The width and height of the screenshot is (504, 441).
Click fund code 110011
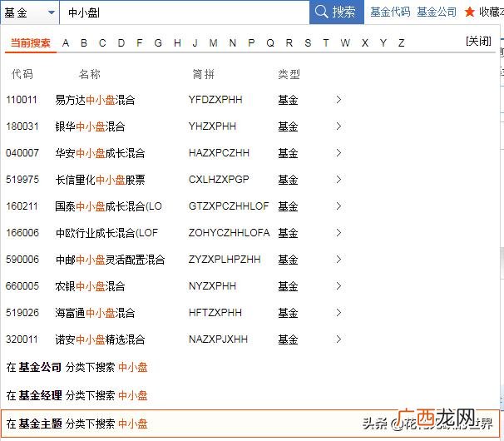(22, 100)
